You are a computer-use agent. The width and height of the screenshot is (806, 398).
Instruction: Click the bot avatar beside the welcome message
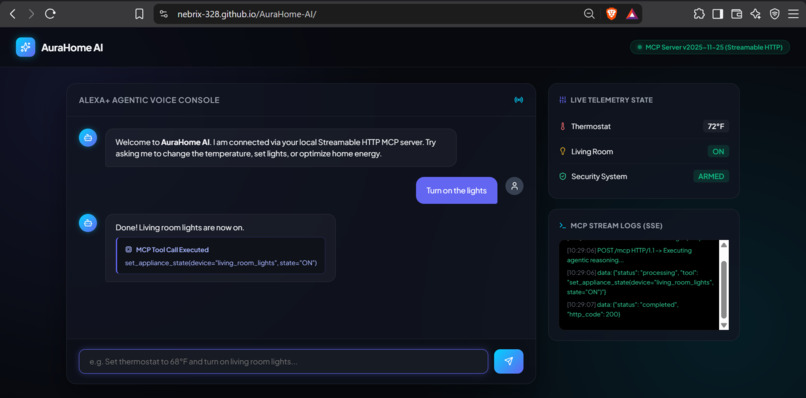[88, 138]
